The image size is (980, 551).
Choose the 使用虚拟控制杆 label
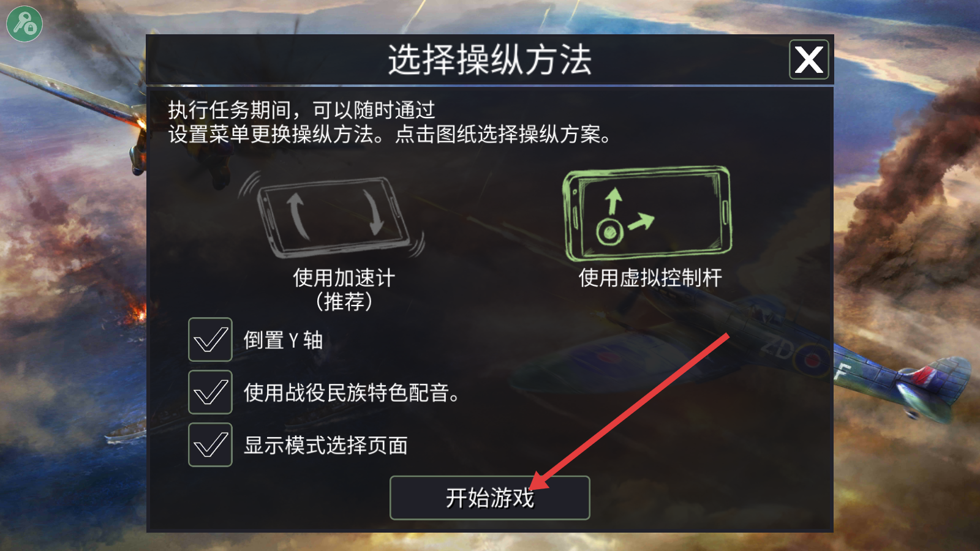pos(650,278)
